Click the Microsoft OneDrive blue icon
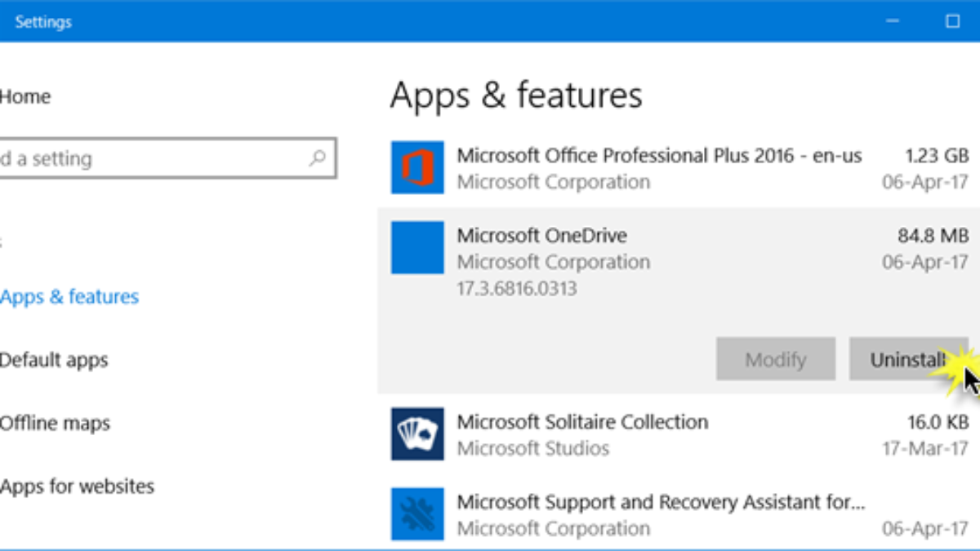The image size is (980, 551). pos(417,247)
